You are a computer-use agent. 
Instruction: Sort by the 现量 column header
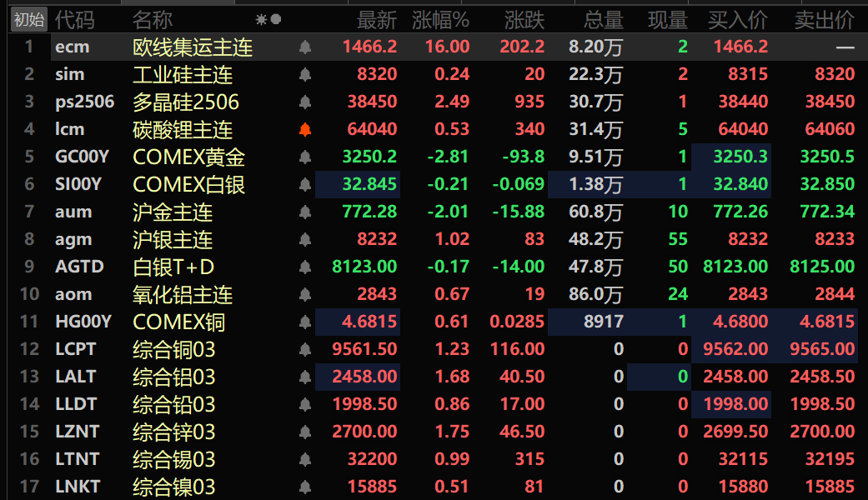[x=668, y=21]
